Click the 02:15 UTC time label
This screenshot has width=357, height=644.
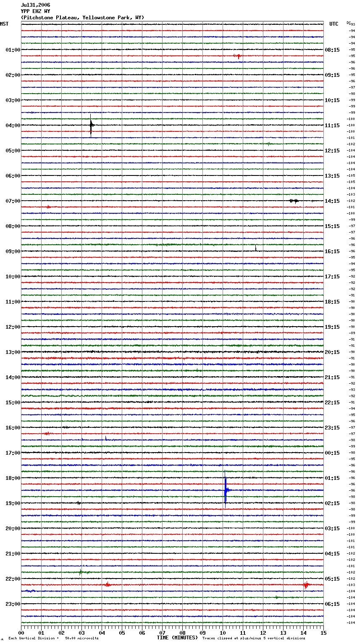pos(332,503)
